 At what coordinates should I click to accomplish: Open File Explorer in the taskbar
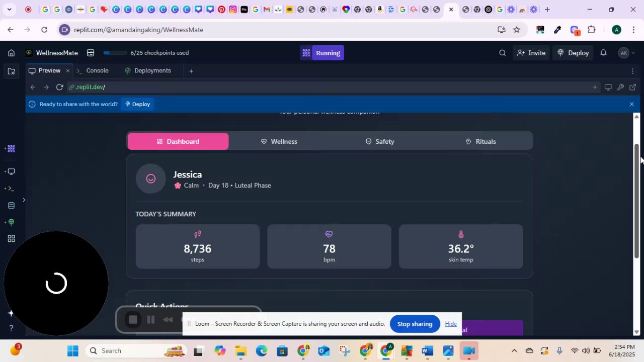point(240,350)
